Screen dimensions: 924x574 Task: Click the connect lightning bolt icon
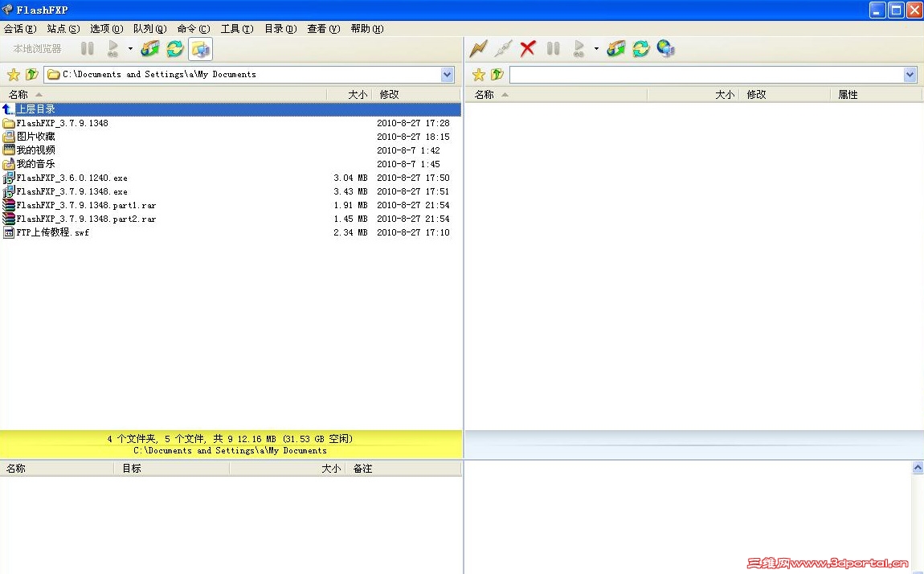pyautogui.click(x=478, y=48)
